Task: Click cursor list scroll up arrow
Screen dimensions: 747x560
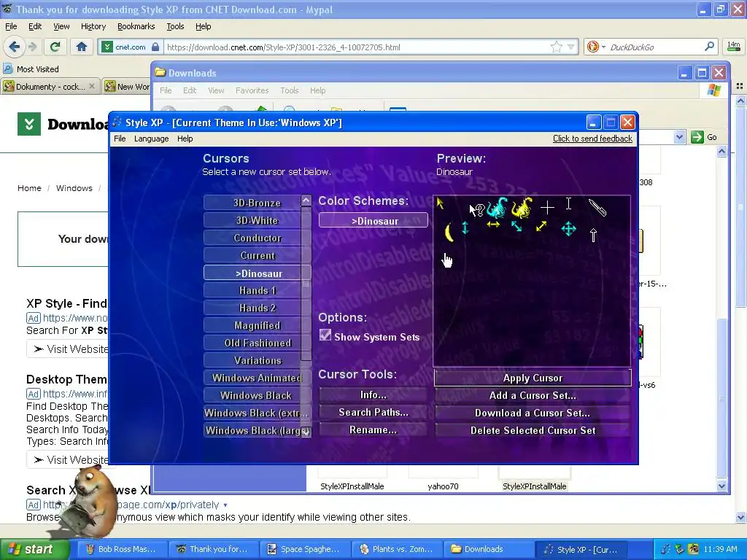Action: 306,200
